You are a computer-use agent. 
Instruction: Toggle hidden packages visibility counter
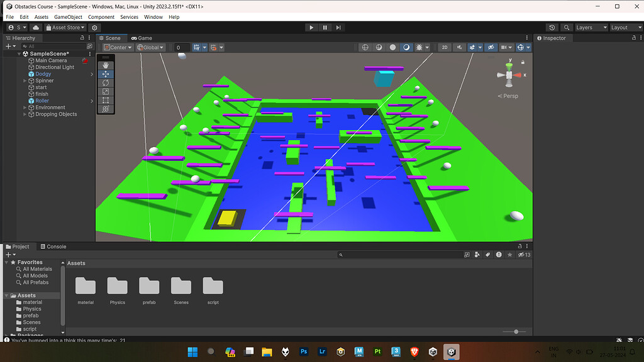click(524, 255)
